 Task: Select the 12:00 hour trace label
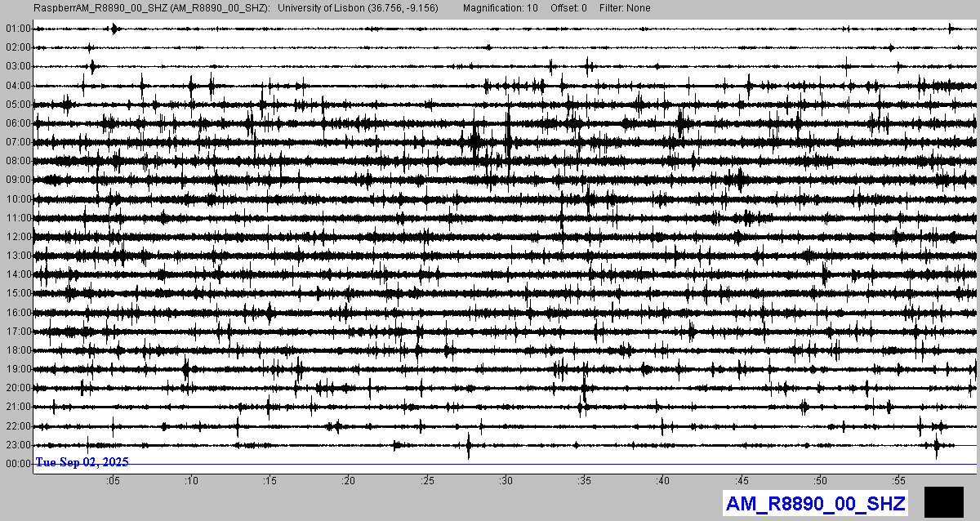pyautogui.click(x=17, y=237)
